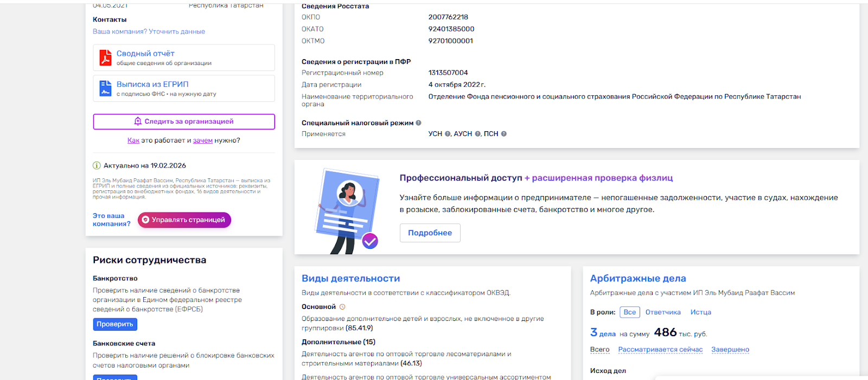Viewport: 868px width, 380px height.
Task: Open the help icon next to АУСН
Action: (x=478, y=134)
